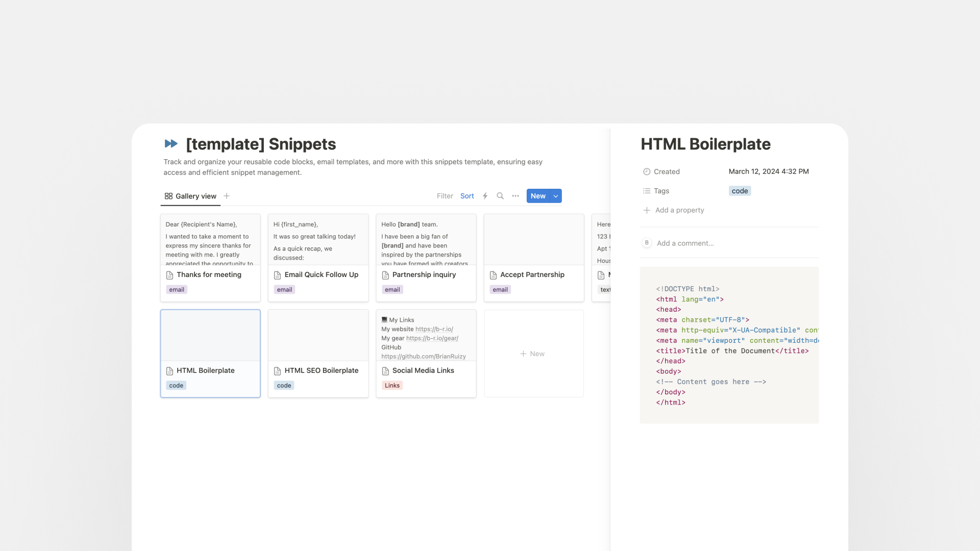This screenshot has width=980, height=551.
Task: Open the Social Media Links card
Action: point(426,354)
